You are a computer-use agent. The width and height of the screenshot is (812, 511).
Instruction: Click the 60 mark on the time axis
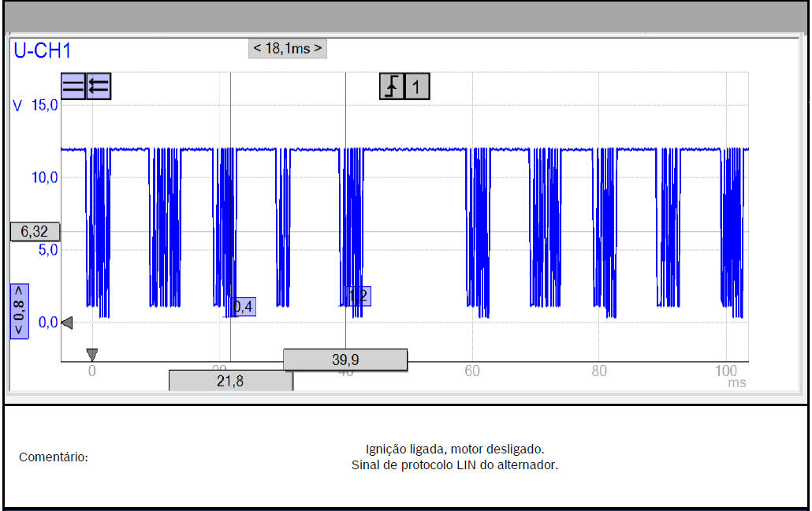pyautogui.click(x=472, y=371)
